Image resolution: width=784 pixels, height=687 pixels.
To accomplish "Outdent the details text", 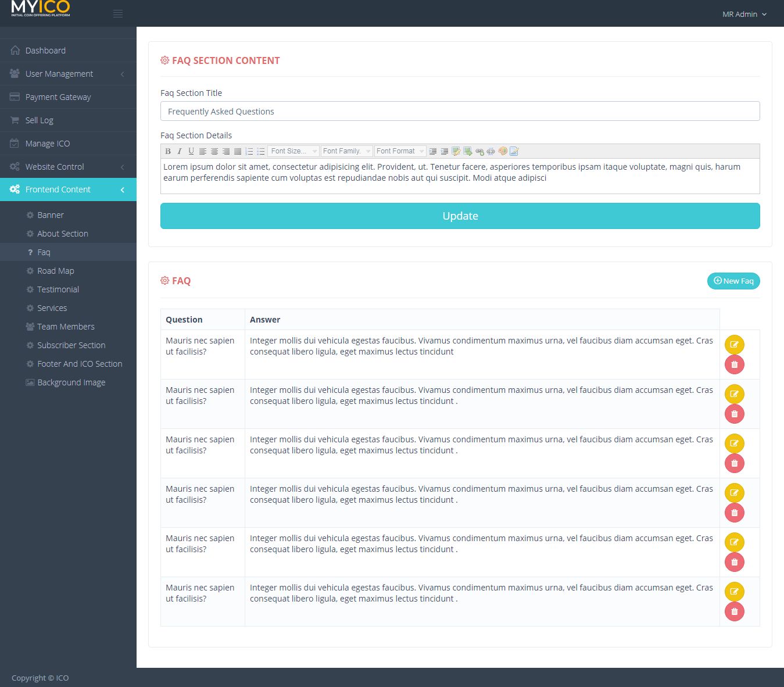I will pos(445,151).
